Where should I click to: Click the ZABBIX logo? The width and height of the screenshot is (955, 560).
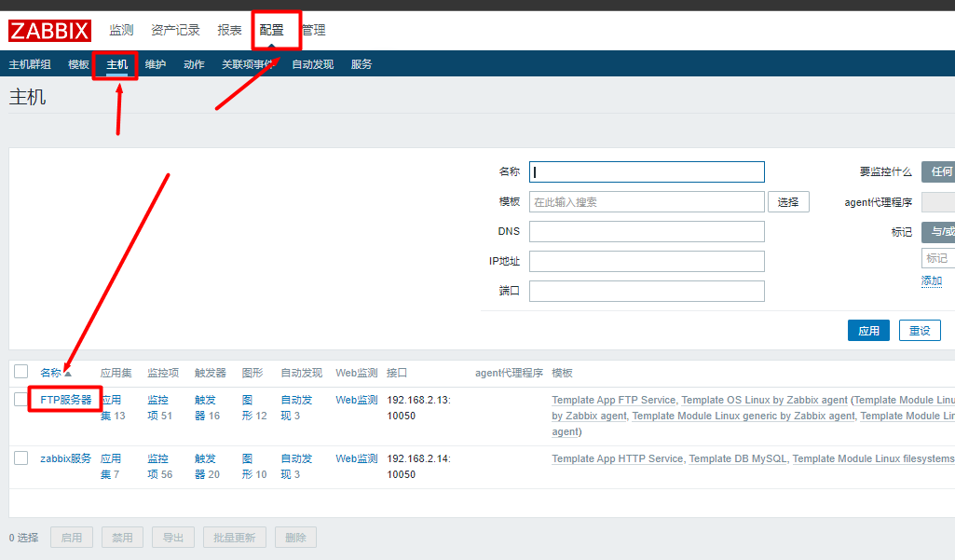point(49,31)
